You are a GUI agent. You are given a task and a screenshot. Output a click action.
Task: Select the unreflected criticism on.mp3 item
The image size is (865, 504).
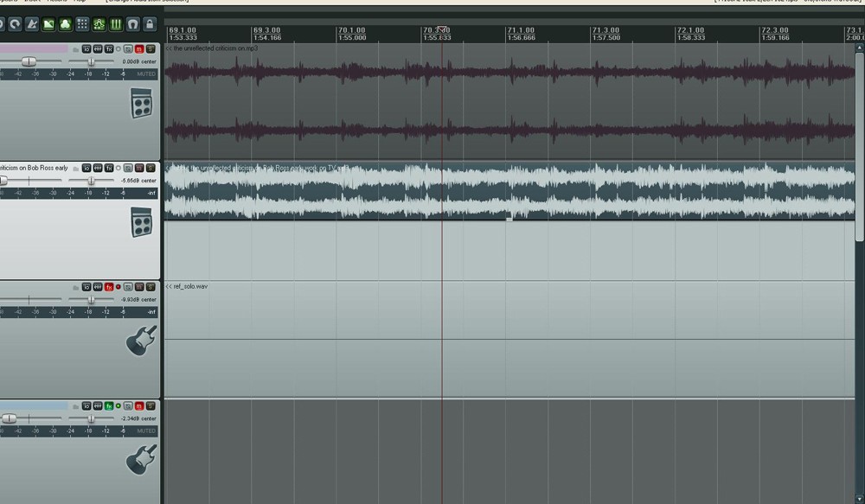click(509, 102)
